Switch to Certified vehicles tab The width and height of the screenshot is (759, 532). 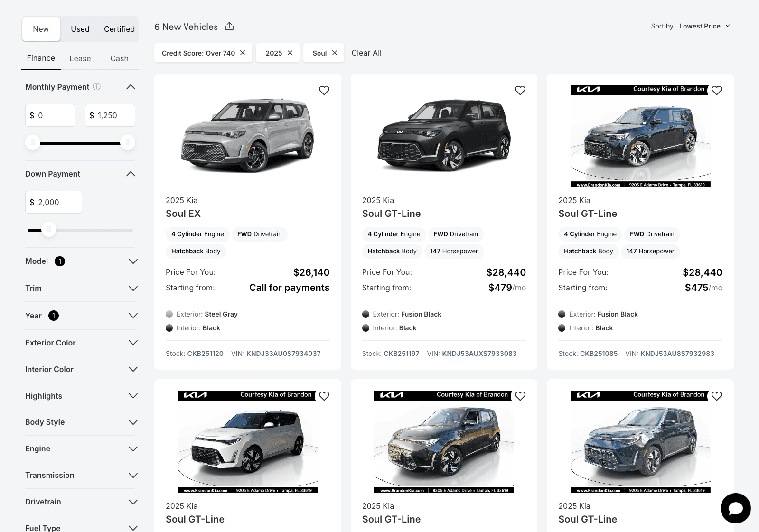tap(119, 29)
